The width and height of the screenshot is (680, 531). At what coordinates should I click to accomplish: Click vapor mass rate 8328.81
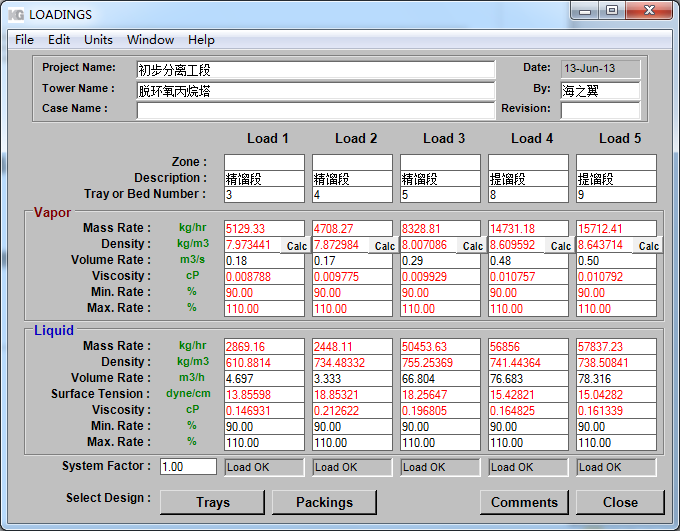(x=441, y=229)
